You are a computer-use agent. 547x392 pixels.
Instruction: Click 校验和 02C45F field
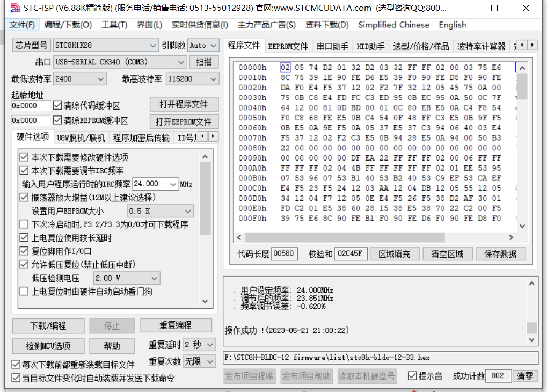pyautogui.click(x=351, y=253)
